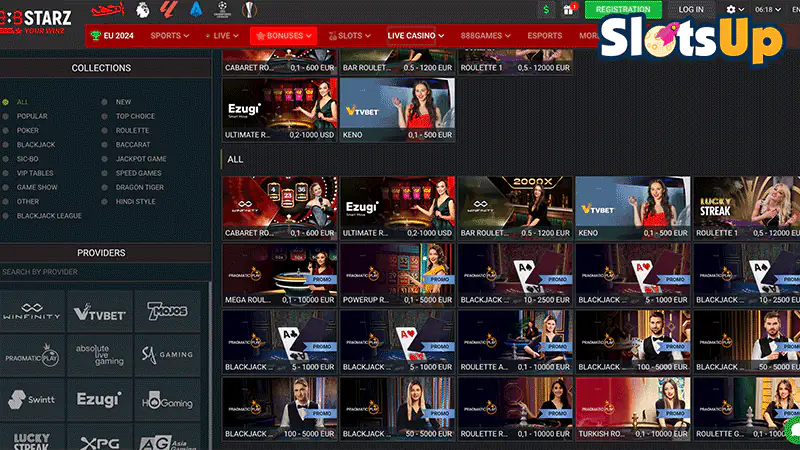800x450 pixels.
Task: Open the Esports menu item
Action: pyautogui.click(x=544, y=36)
